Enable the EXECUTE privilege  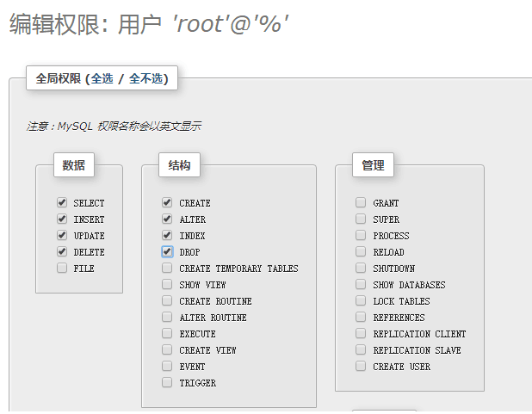(167, 334)
